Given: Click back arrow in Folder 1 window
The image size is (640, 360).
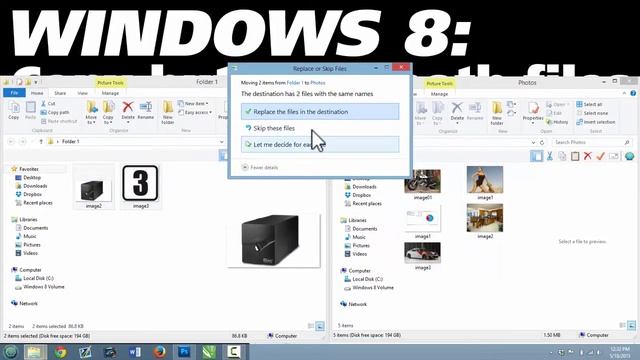Looking at the screenshot, I should pyautogui.click(x=11, y=142).
